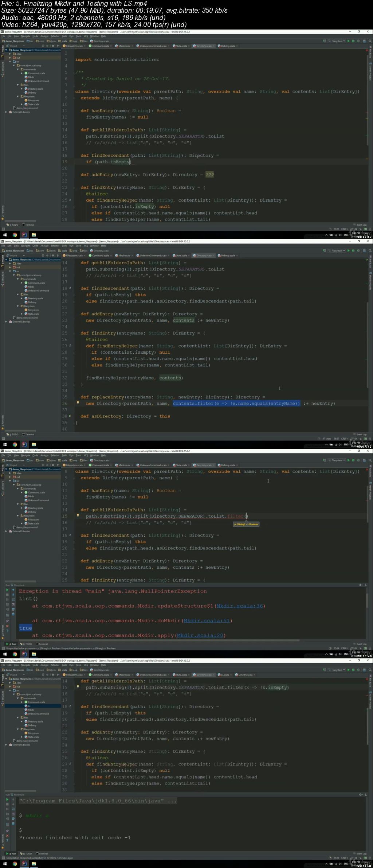
Task: Click Directory.scala breadcrumb in second frame
Action: (x=99, y=251)
